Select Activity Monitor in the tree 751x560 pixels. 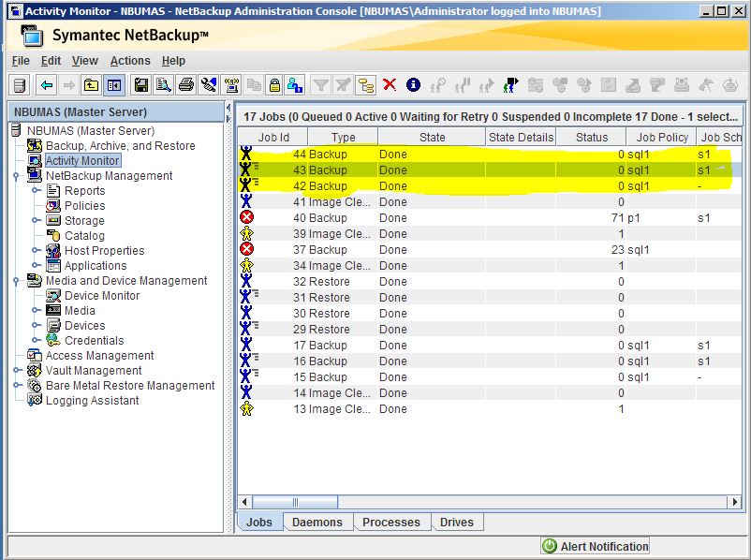point(82,160)
